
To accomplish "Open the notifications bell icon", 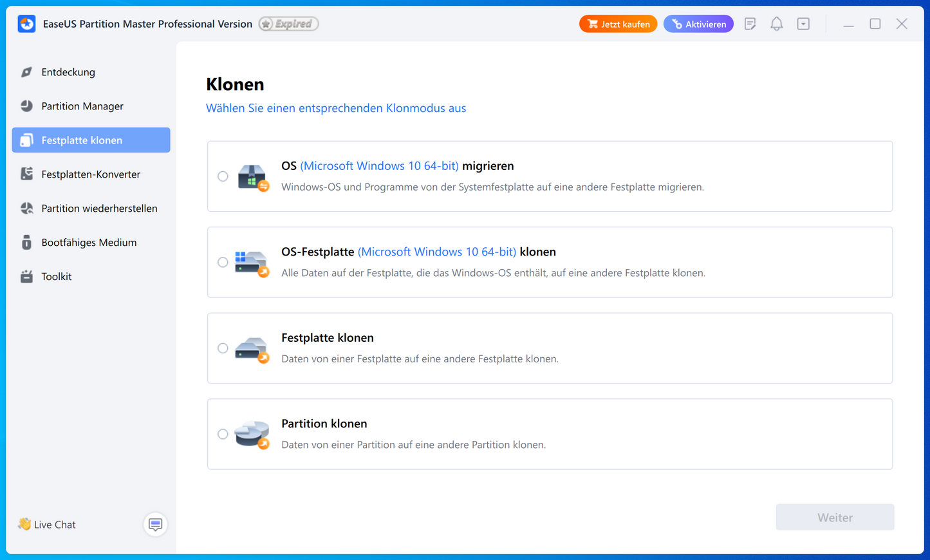I will point(777,24).
